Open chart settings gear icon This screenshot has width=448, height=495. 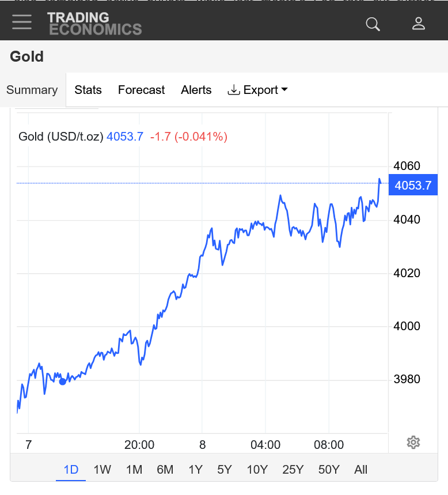point(413,443)
